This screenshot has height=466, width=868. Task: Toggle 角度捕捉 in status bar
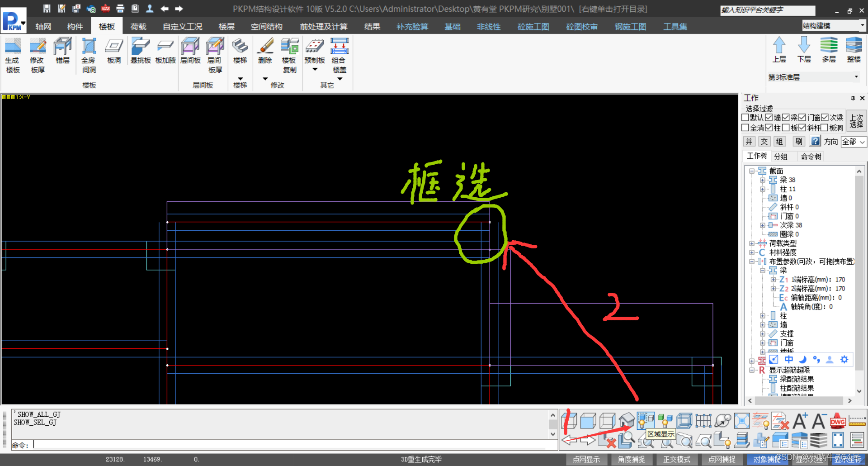click(x=632, y=459)
